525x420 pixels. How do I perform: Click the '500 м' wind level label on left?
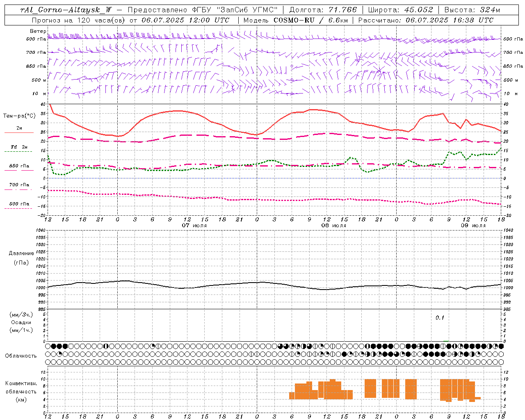pyautogui.click(x=38, y=80)
